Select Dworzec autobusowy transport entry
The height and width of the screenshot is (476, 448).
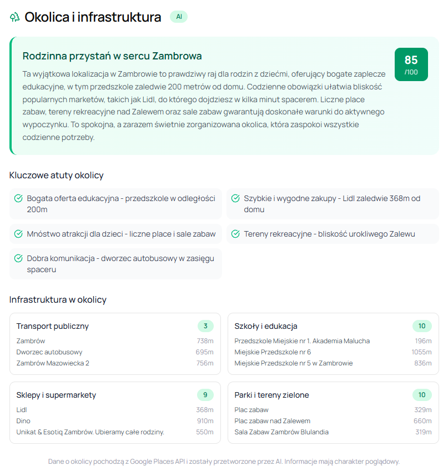115,352
